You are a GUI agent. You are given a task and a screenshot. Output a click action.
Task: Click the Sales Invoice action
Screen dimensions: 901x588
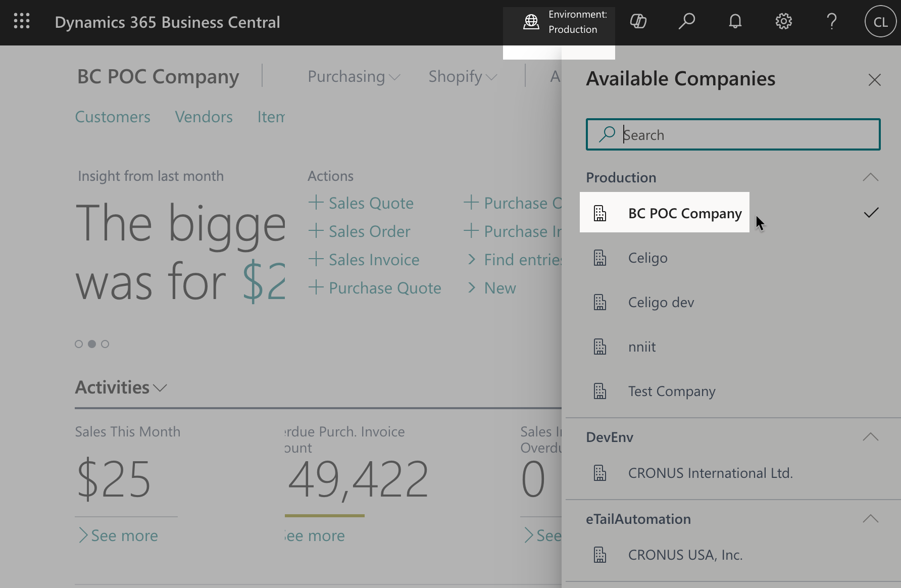(374, 260)
